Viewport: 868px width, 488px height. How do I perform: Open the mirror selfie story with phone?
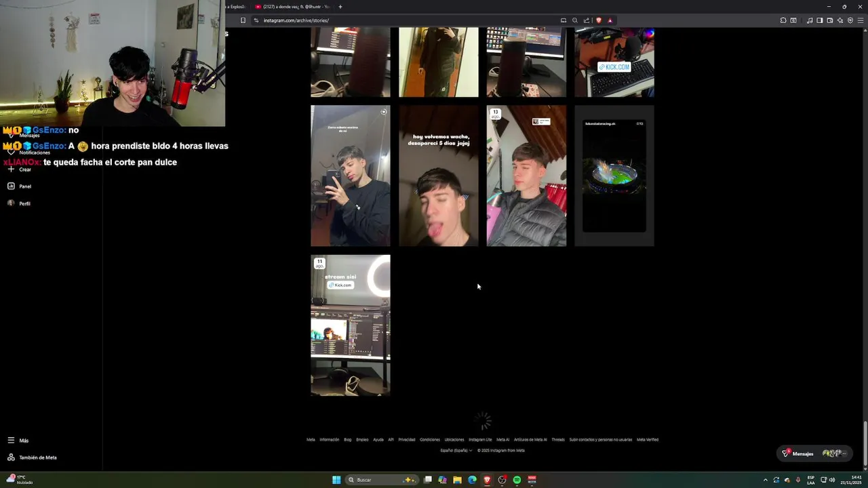(x=351, y=176)
